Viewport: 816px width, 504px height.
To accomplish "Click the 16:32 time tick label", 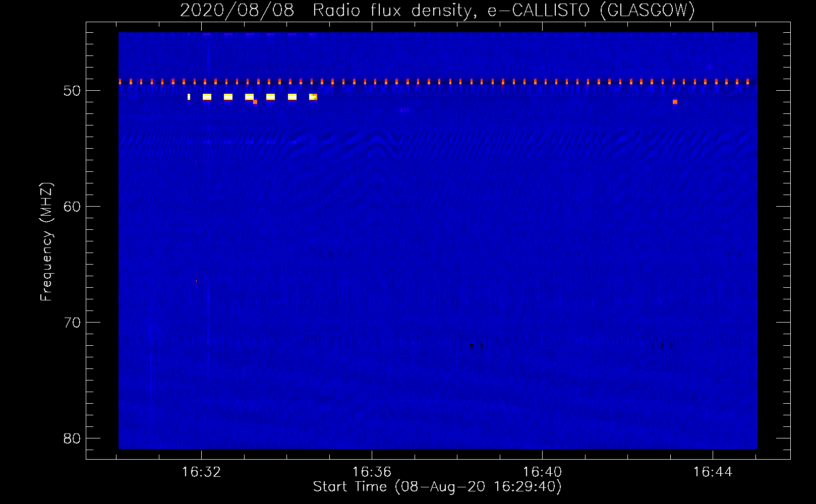I will click(x=202, y=472).
